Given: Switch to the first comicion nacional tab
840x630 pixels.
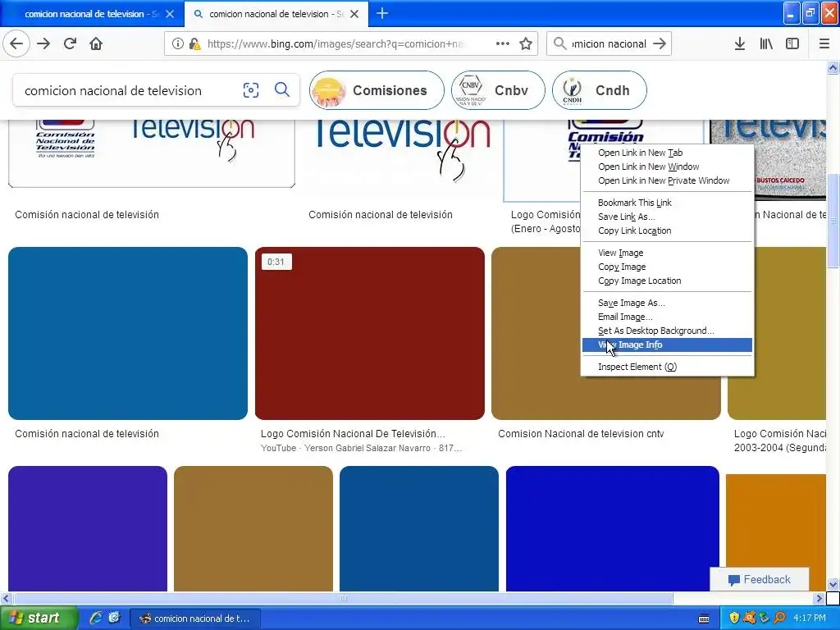Looking at the screenshot, I should click(x=91, y=14).
